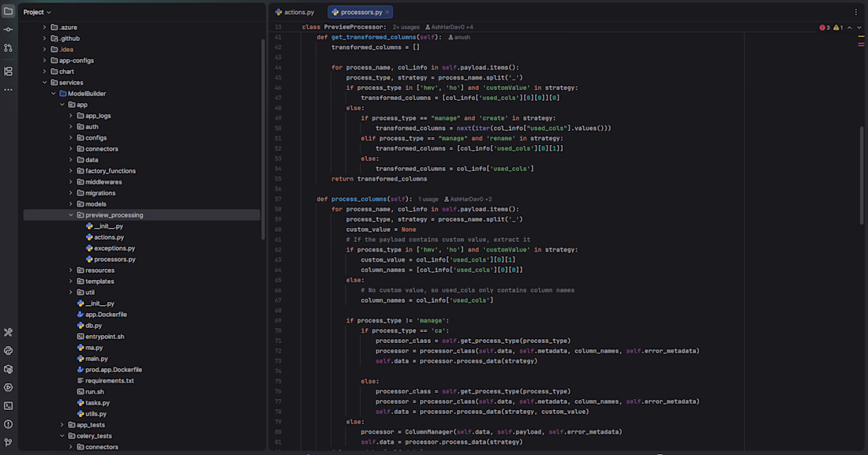Collapse the preview_processing folder
This screenshot has height=455, width=868.
[x=71, y=214]
